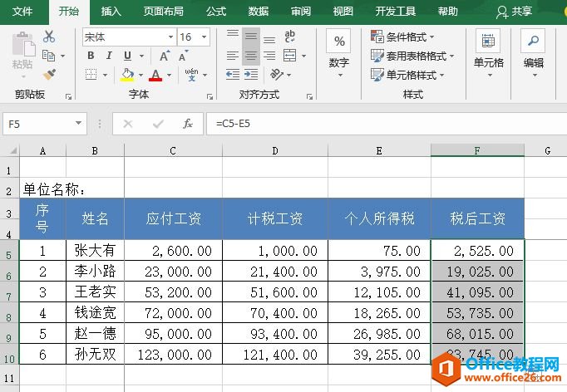Screen dimensions: 567x392
Task: Open the Cells 单元格 group
Action: click(x=489, y=53)
